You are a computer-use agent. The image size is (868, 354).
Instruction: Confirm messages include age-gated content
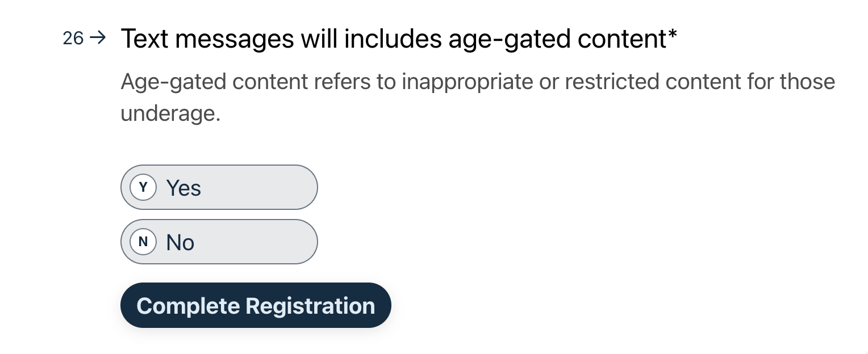(x=219, y=188)
